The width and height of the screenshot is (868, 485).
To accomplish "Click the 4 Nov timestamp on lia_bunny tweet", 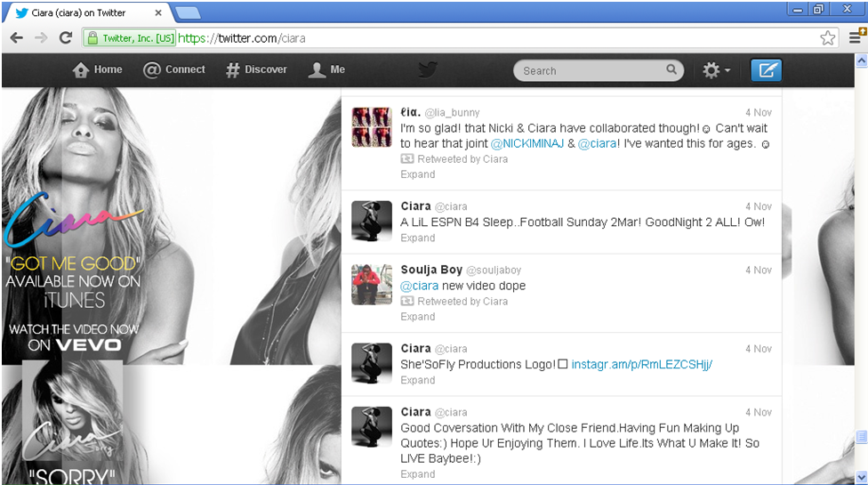I will (x=759, y=112).
